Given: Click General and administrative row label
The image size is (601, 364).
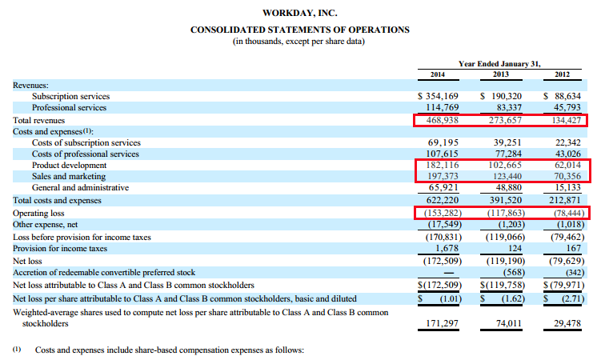Looking at the screenshot, I should click(80, 188).
